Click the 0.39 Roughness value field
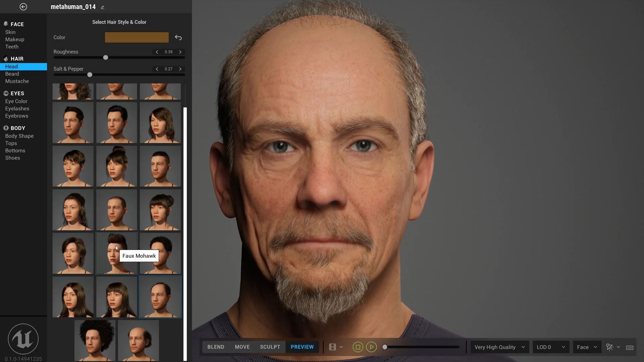This screenshot has width=644, height=362. click(168, 52)
